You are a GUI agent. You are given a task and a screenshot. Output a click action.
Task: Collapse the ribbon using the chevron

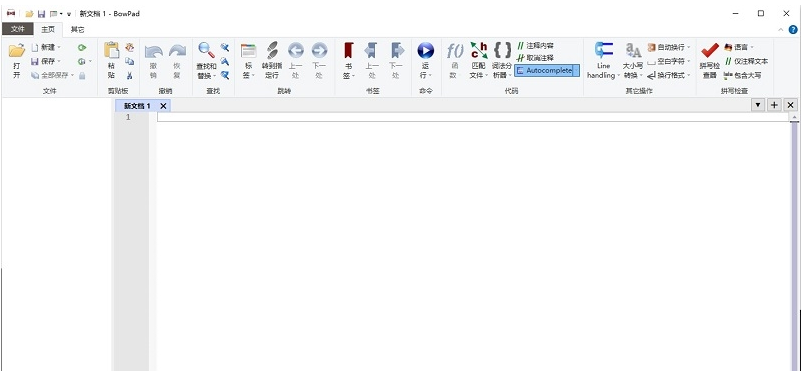pyautogui.click(x=780, y=30)
